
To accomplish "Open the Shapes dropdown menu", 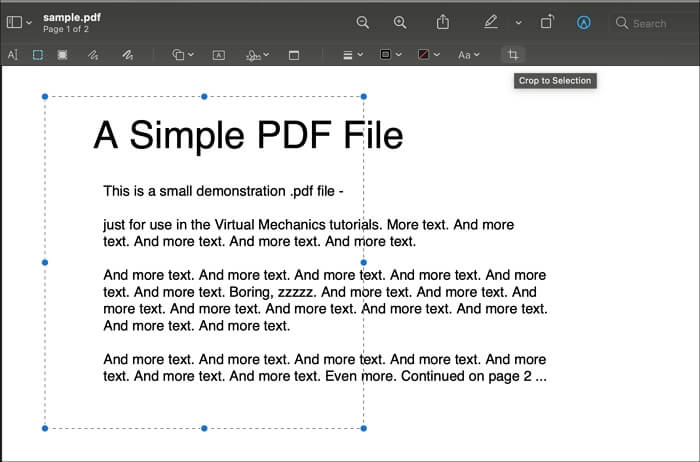I will click(182, 55).
